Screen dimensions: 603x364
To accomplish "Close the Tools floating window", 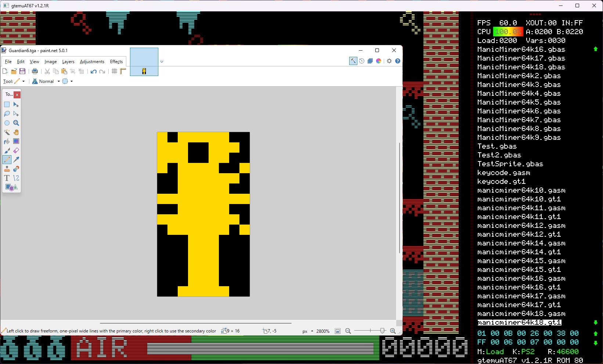I will tap(17, 95).
